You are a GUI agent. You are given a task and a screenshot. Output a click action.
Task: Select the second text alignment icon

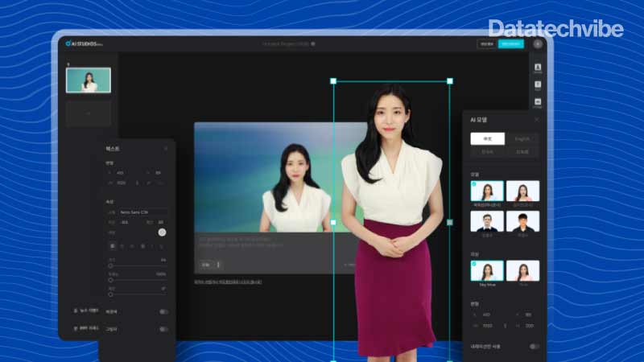point(122,246)
